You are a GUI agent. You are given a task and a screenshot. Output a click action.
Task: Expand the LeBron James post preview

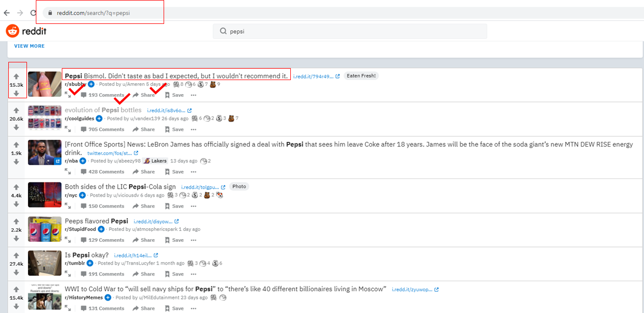[x=68, y=172]
